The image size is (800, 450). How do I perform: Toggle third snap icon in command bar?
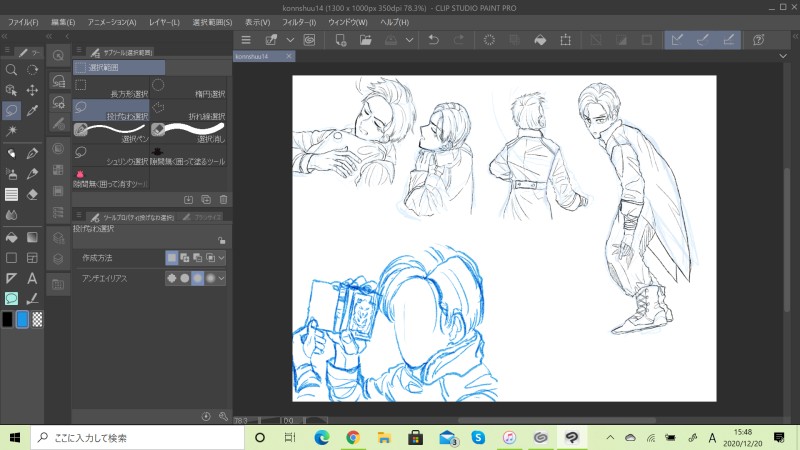729,40
